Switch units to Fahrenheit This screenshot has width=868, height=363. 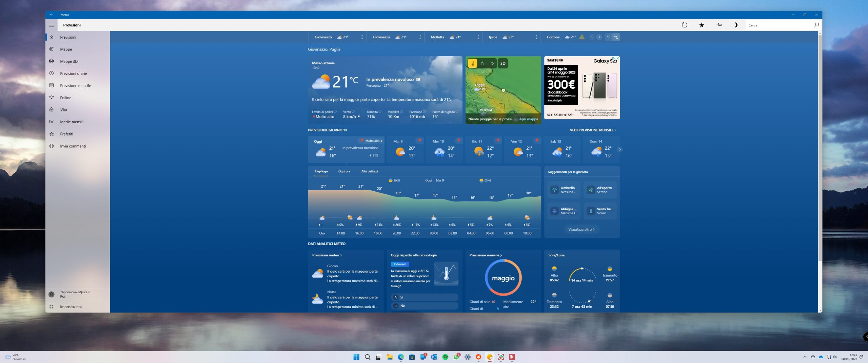609,37
